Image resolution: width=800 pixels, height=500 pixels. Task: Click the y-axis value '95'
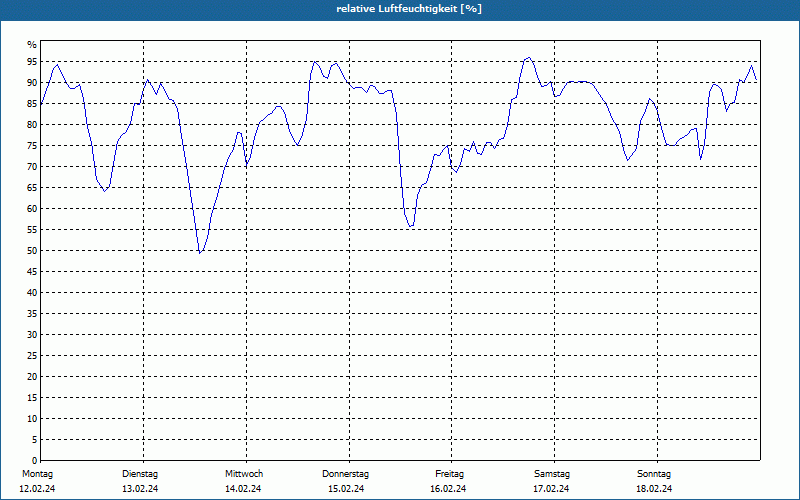(32, 62)
